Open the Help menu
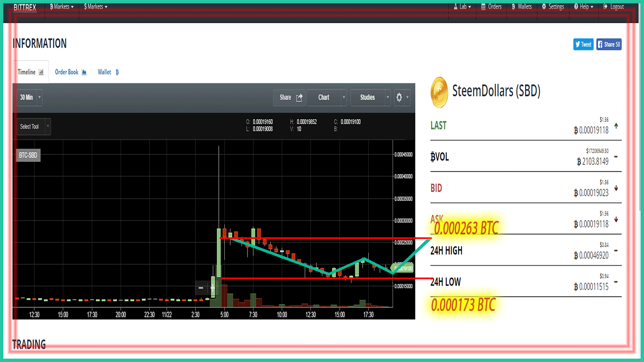The image size is (644, 362). (584, 7)
